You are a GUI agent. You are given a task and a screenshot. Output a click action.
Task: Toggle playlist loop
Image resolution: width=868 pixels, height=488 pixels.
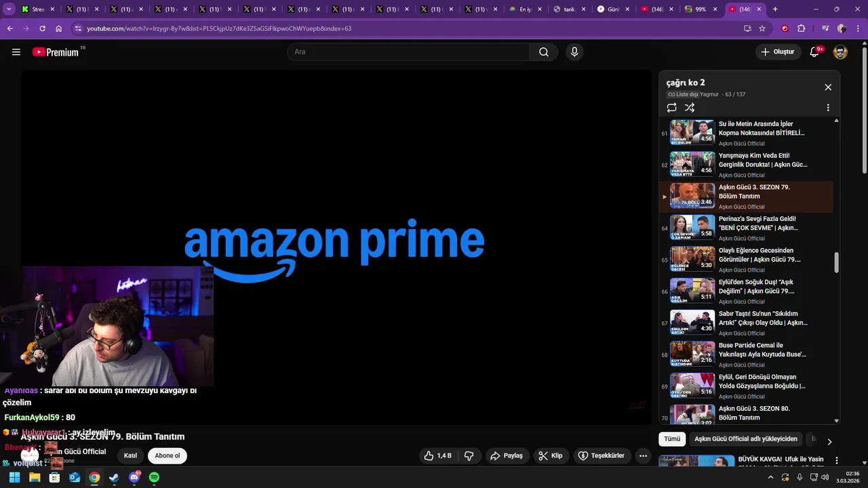(x=672, y=108)
